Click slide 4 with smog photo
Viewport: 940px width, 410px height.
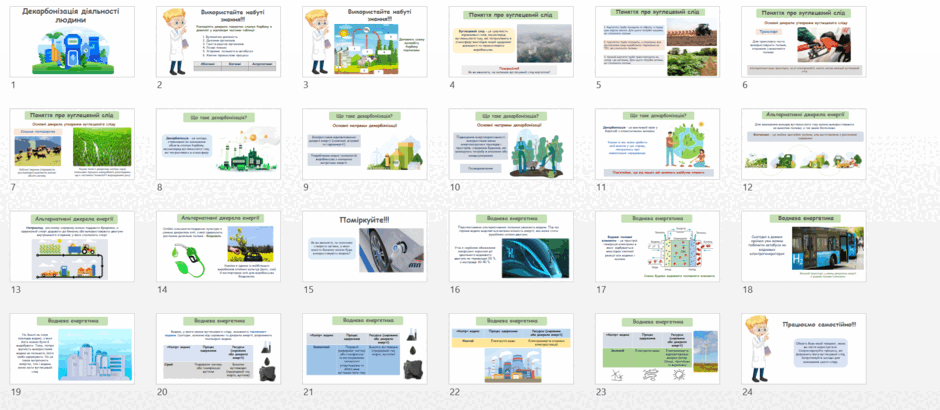point(511,41)
